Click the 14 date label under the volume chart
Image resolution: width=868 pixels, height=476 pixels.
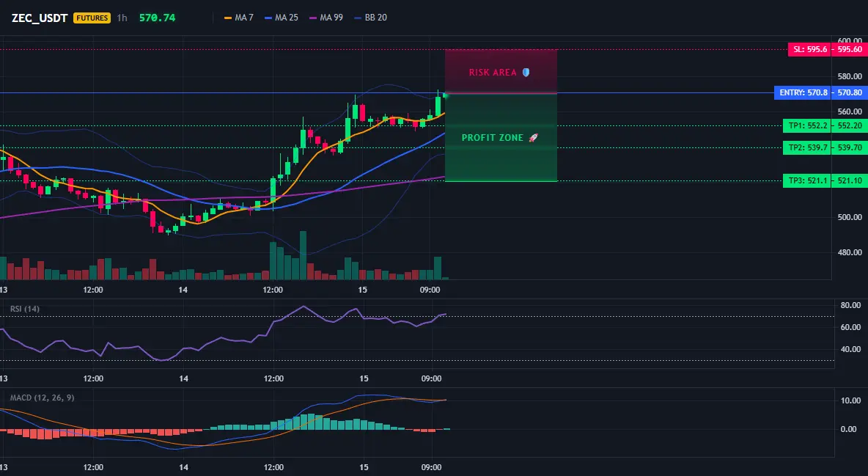183,290
